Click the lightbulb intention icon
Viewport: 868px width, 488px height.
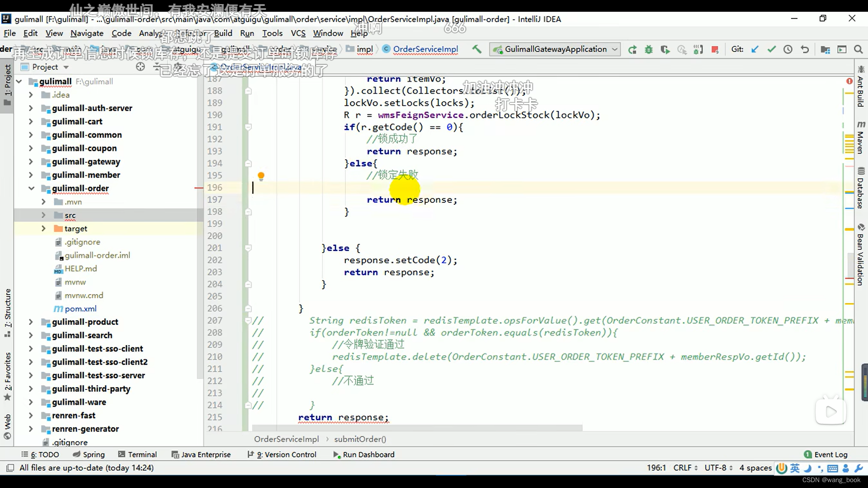coord(261,176)
